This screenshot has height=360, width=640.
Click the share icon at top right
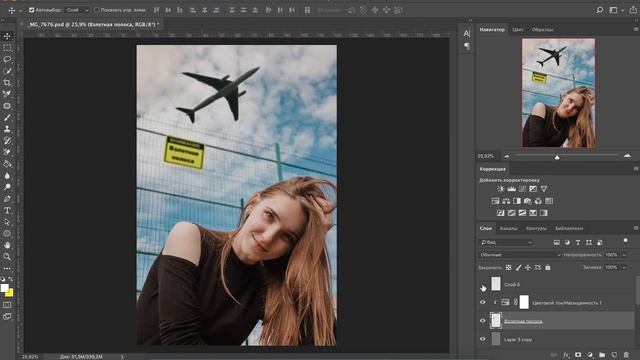point(633,10)
